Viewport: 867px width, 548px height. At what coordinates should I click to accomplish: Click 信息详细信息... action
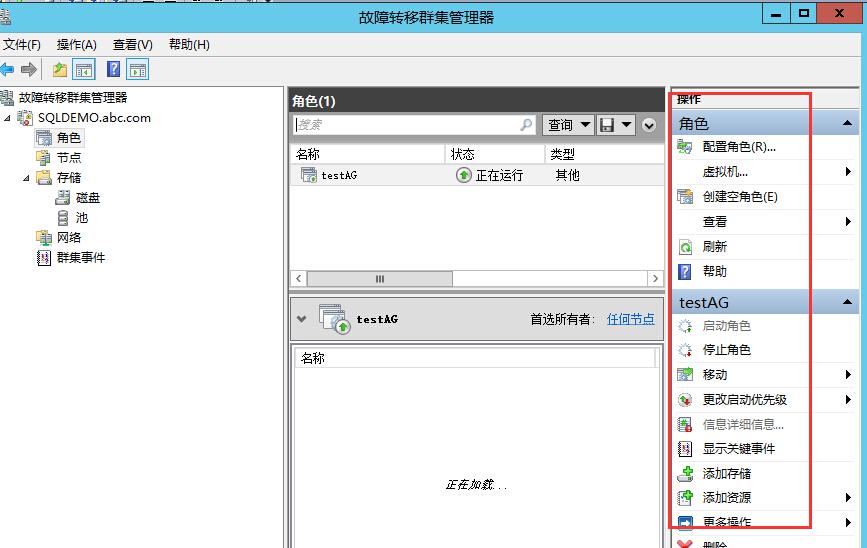tap(743, 424)
